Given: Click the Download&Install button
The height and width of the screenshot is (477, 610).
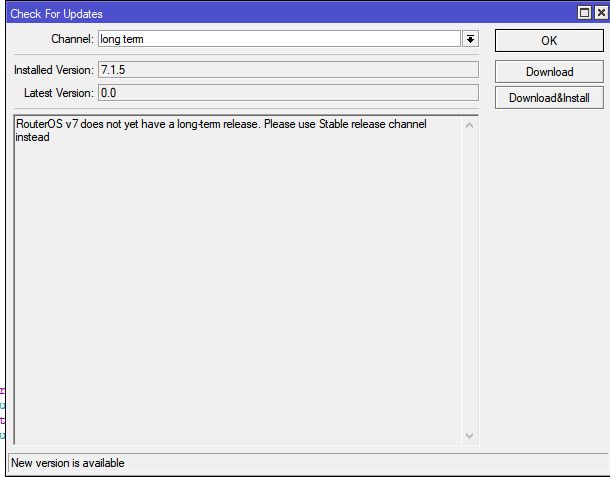Looking at the screenshot, I should pos(549,98).
